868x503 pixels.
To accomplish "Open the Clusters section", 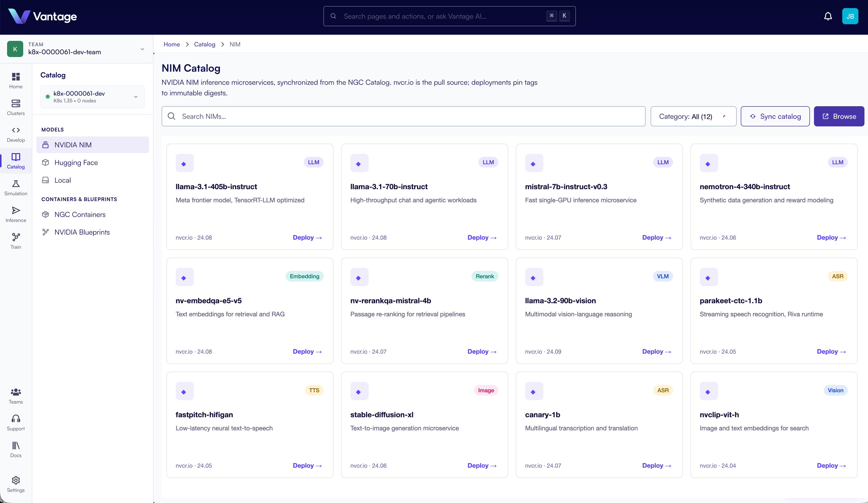I will pyautogui.click(x=16, y=107).
